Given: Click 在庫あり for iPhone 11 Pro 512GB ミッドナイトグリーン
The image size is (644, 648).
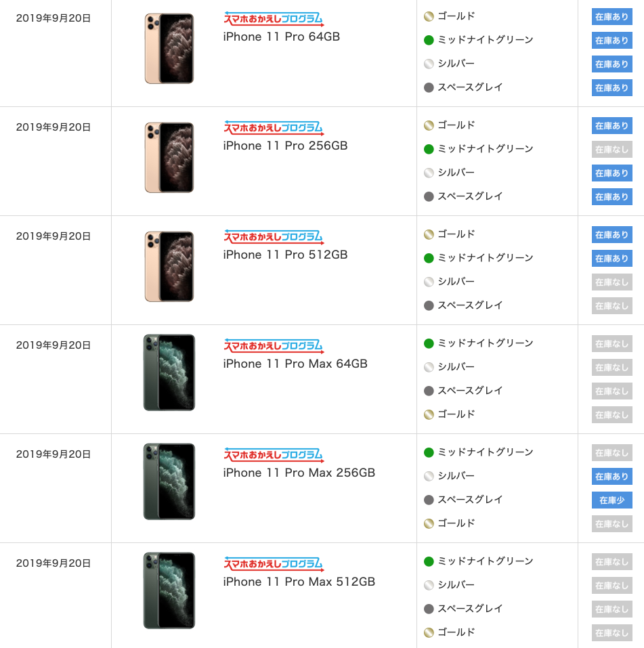Looking at the screenshot, I should click(611, 258).
